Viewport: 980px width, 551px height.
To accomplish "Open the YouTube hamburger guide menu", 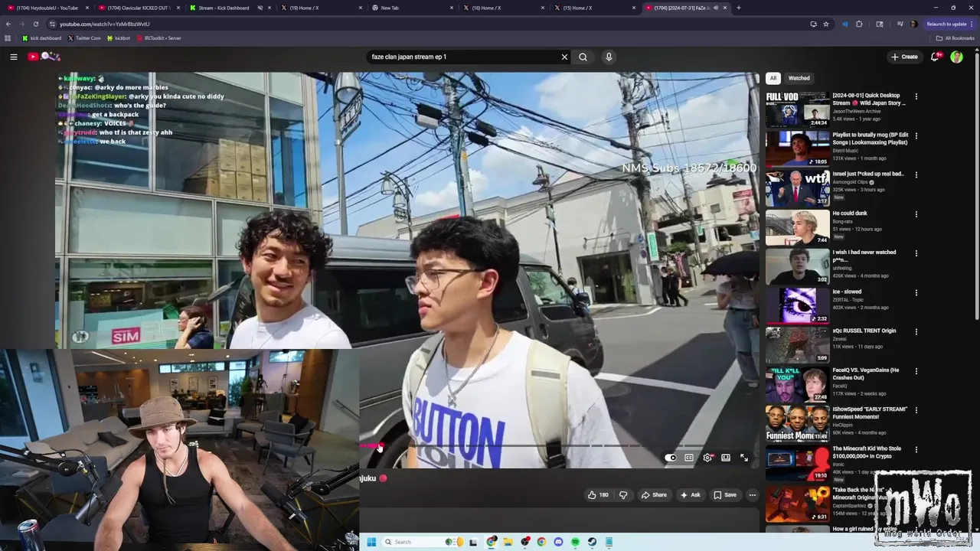I will coord(14,57).
